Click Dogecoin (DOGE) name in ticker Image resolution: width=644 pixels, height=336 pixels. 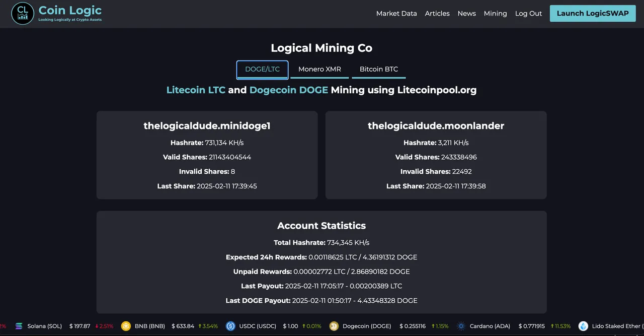click(x=367, y=326)
